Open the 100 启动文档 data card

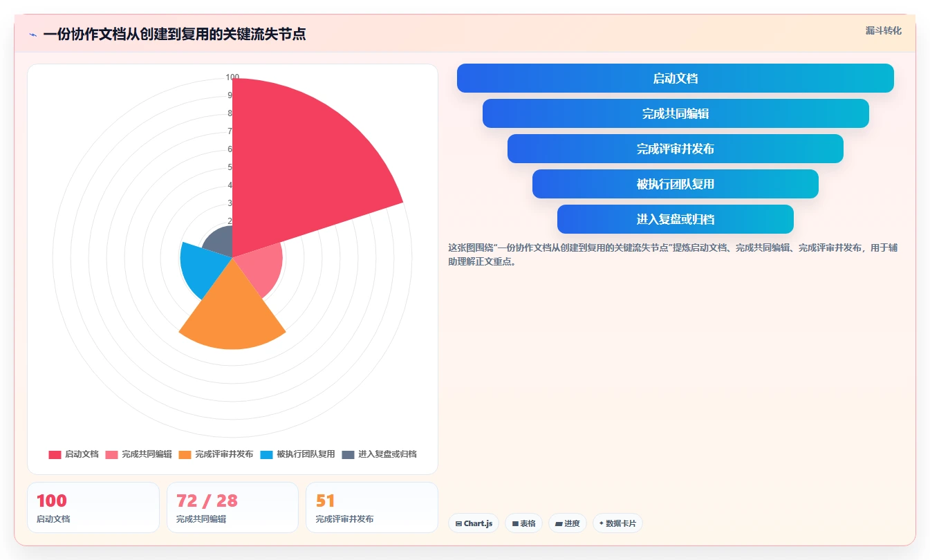coord(93,507)
